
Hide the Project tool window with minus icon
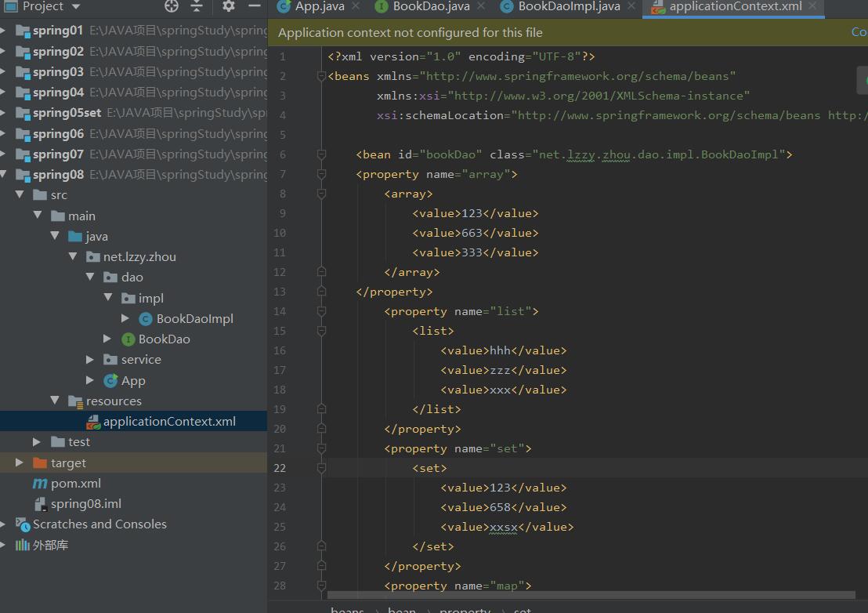coord(253,6)
